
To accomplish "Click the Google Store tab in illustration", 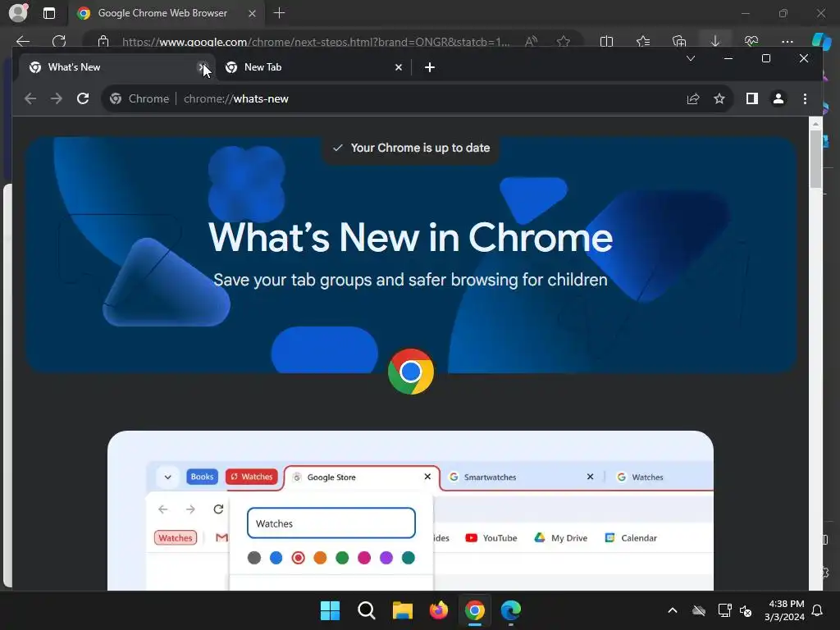I will (362, 477).
